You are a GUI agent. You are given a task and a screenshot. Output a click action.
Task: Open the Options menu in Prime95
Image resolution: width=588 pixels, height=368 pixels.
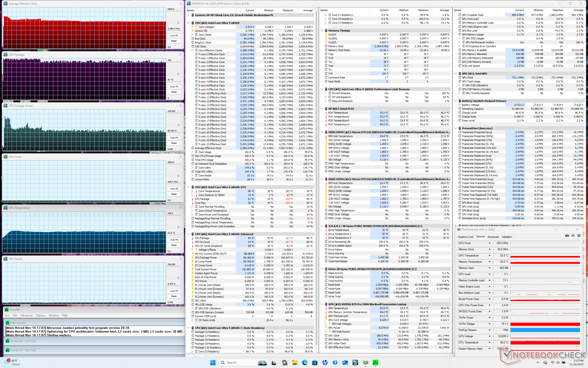40,316
